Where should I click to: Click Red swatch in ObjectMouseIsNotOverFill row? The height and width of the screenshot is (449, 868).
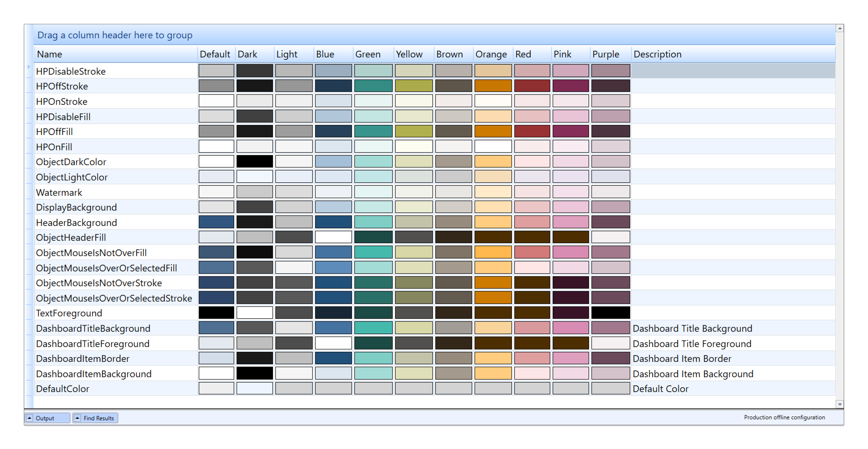(532, 252)
